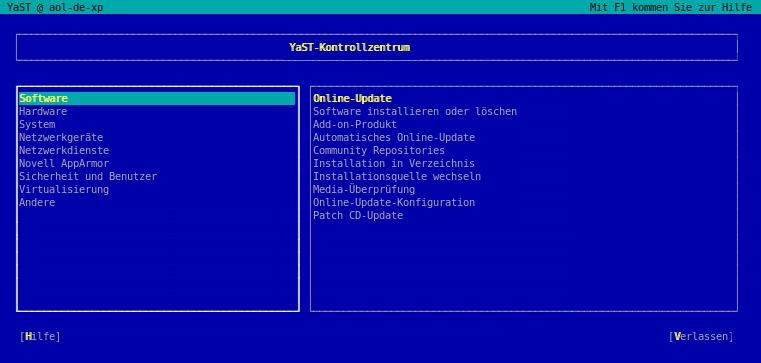Open Community Repositories module

[x=379, y=150]
